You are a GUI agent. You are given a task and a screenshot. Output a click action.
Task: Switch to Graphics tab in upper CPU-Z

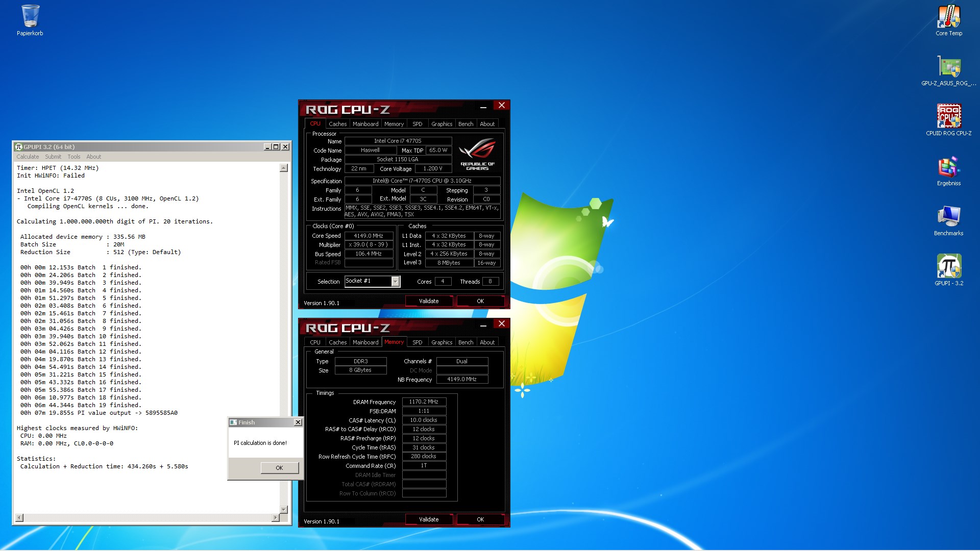tap(442, 124)
